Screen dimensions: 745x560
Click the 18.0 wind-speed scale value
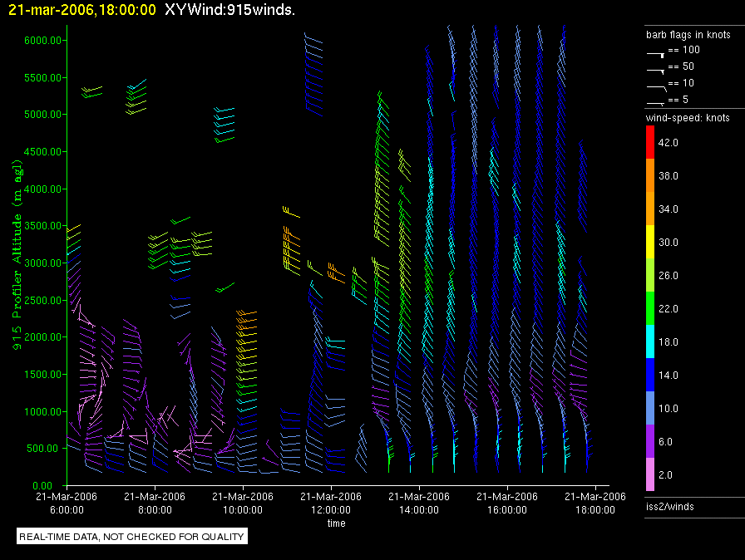click(668, 341)
